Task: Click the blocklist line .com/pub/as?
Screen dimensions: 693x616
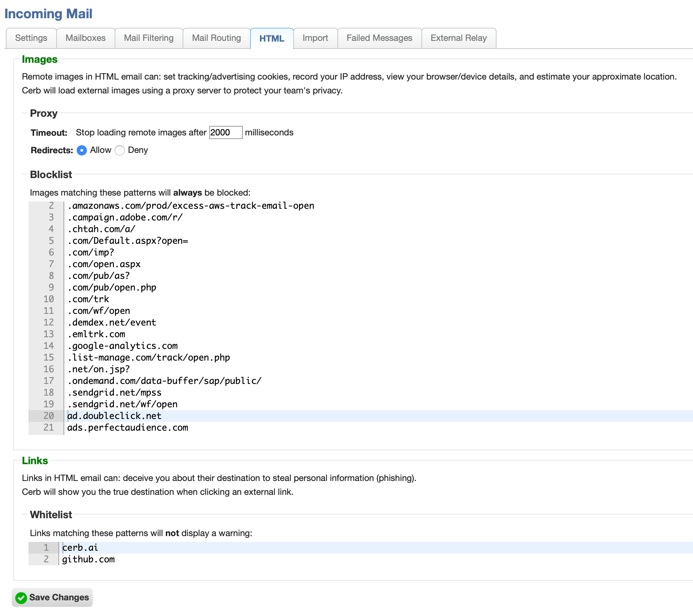Action: [99, 276]
